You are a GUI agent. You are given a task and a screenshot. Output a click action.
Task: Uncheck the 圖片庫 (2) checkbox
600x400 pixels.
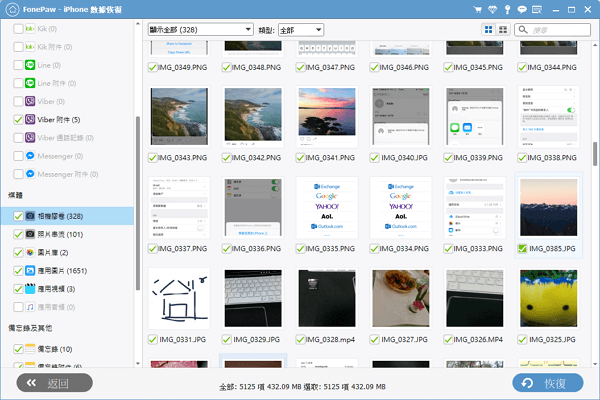coord(18,253)
